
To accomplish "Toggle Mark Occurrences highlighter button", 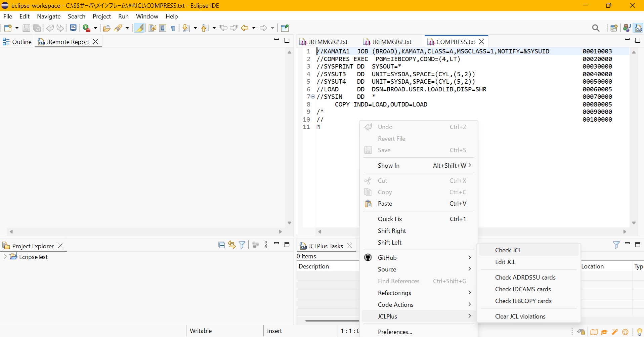I will coord(139,28).
